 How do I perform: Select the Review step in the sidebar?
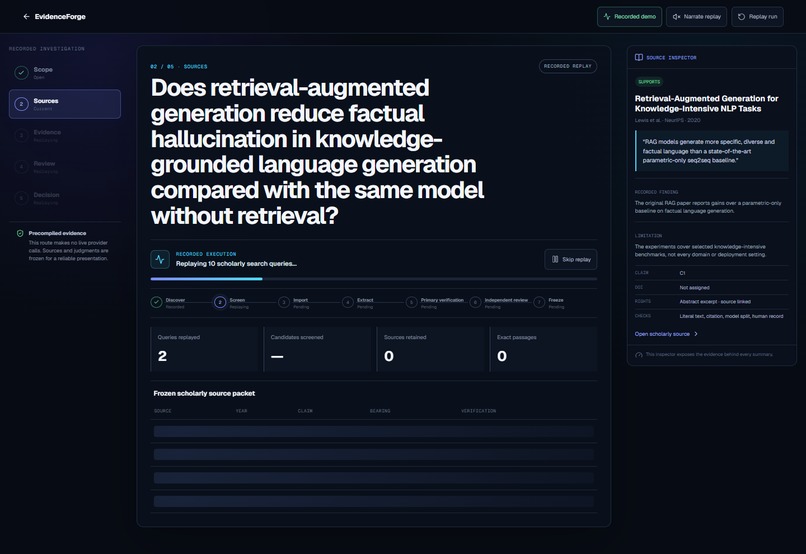[65, 167]
